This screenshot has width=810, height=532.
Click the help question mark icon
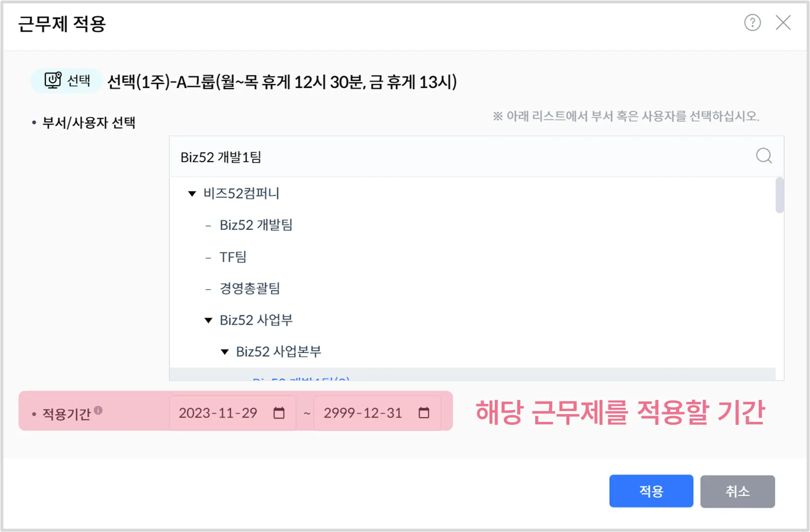[752, 22]
